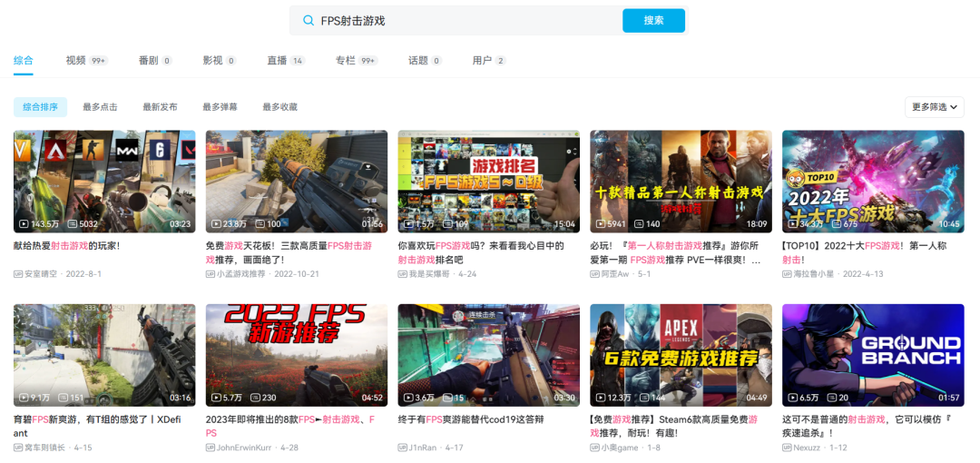Click the FPS射击游戏 search input field
The image size is (980, 463).
click(x=456, y=21)
